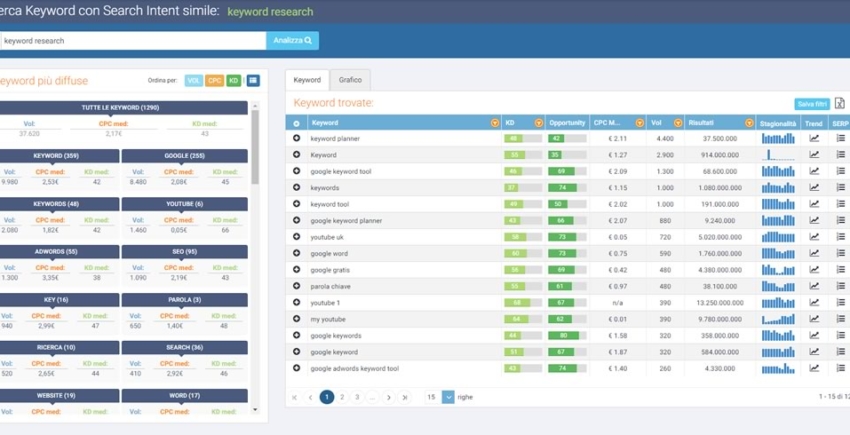850x435 pixels.
Task: View seasonality chart for my youtube
Action: pos(778,319)
